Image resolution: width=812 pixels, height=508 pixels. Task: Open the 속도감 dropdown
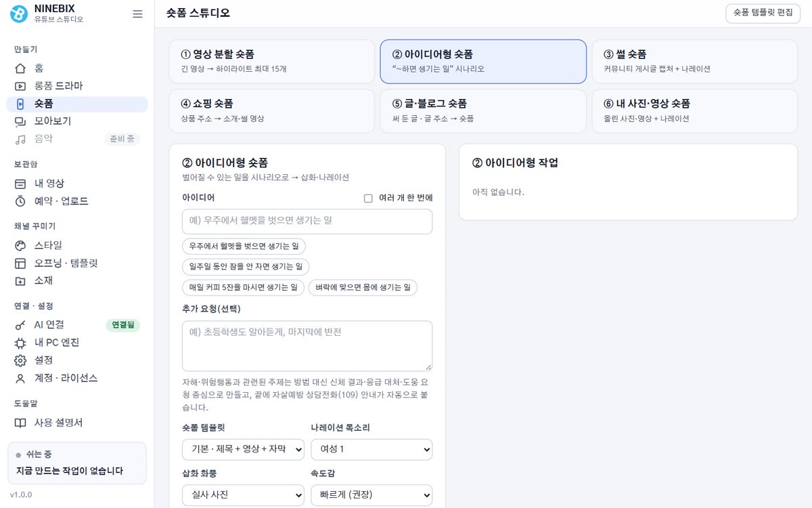[x=371, y=494]
